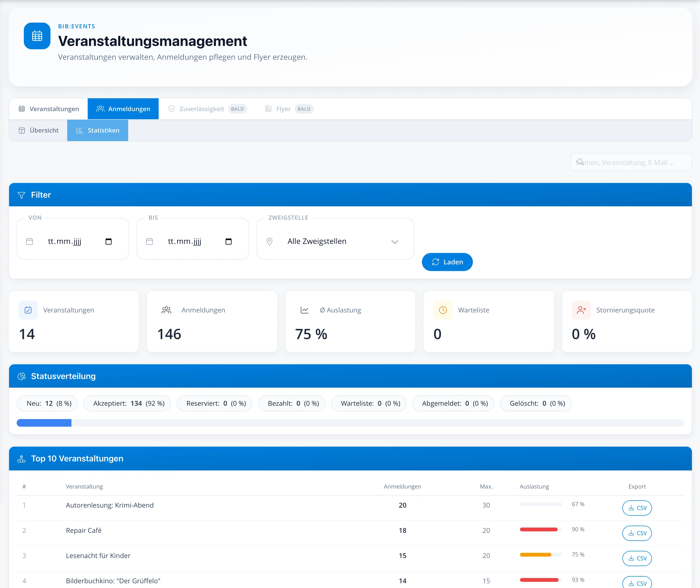This screenshot has width=700, height=588.
Task: Click the Akzeptiert: 134 (92 %) status pill
Action: [x=127, y=403]
